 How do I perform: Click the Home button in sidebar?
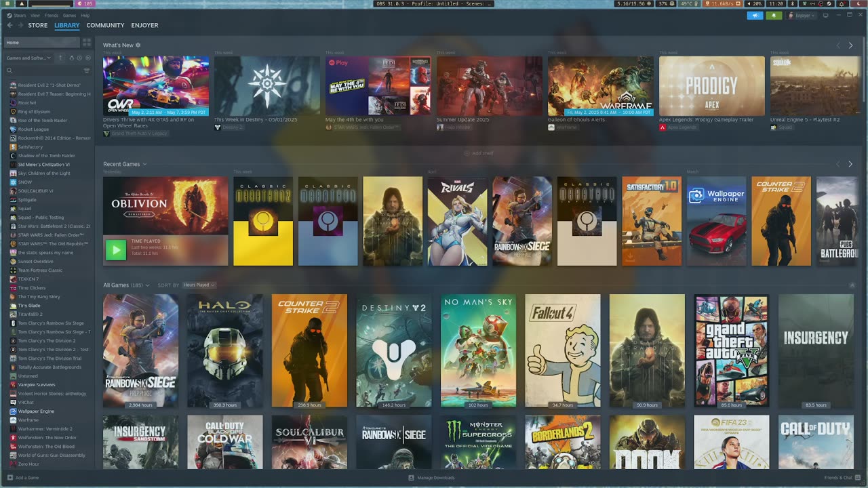click(42, 43)
